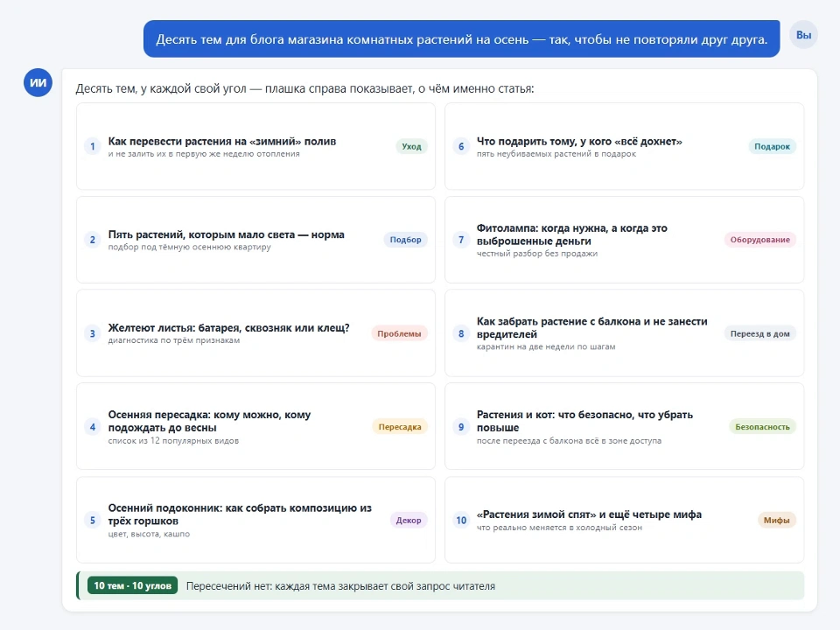Image resolution: width=840 pixels, height=630 pixels.
Task: Click number badge 2 on the low-light card
Action: (93, 240)
